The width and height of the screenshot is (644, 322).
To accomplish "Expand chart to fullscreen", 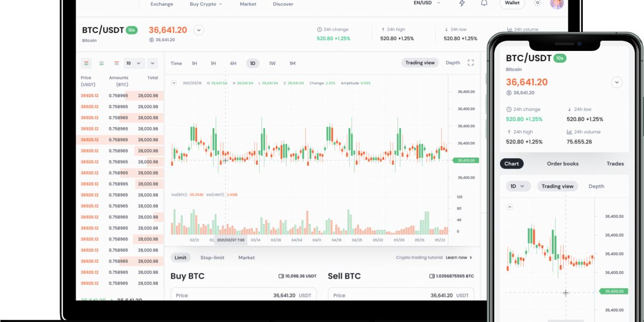I will (471, 63).
